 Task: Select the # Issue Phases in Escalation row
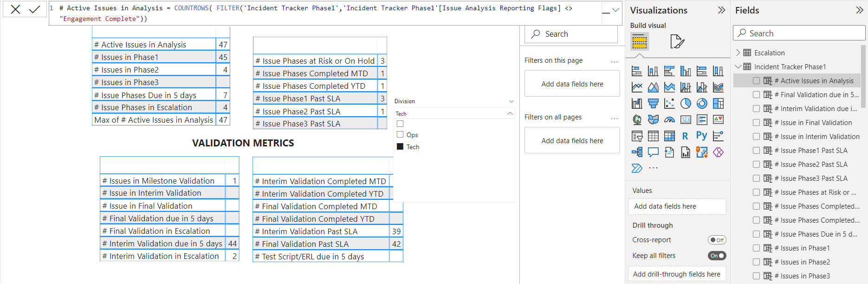point(161,107)
